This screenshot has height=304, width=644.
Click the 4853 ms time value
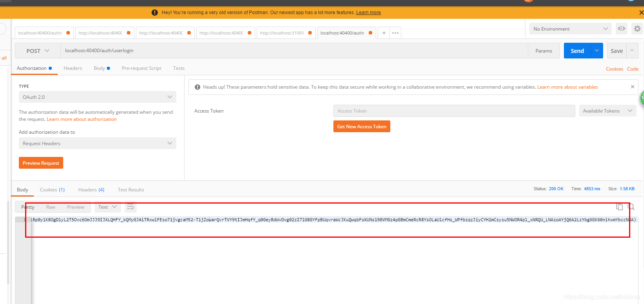(x=592, y=189)
